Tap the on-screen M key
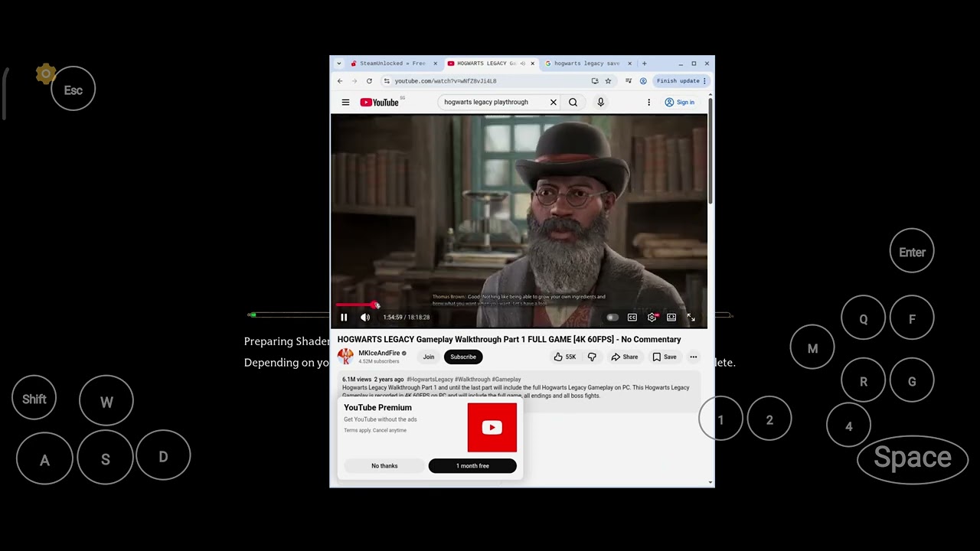980x551 pixels. point(812,349)
